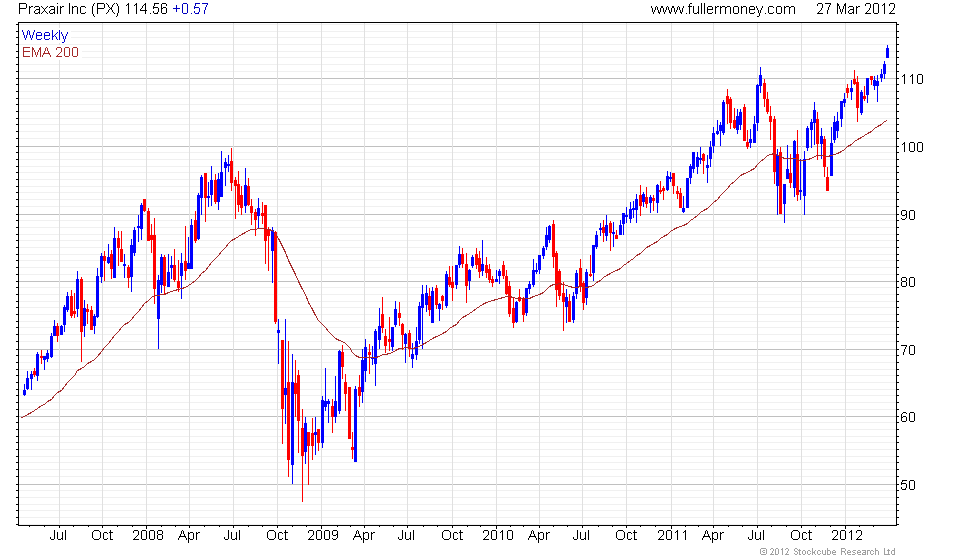Click the 2012 year axis label
The height and width of the screenshot is (560, 980).
coord(847,536)
